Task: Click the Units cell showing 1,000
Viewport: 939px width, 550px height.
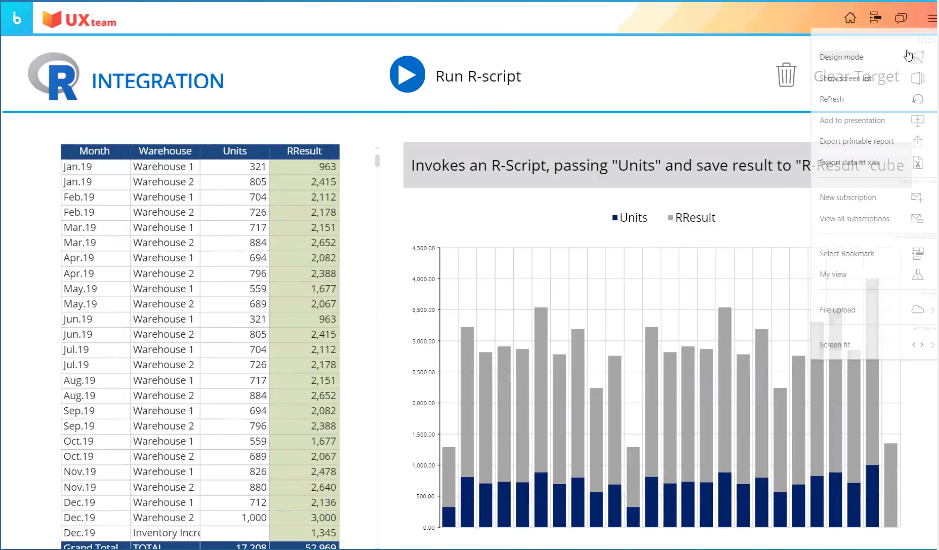Action: coord(235,518)
